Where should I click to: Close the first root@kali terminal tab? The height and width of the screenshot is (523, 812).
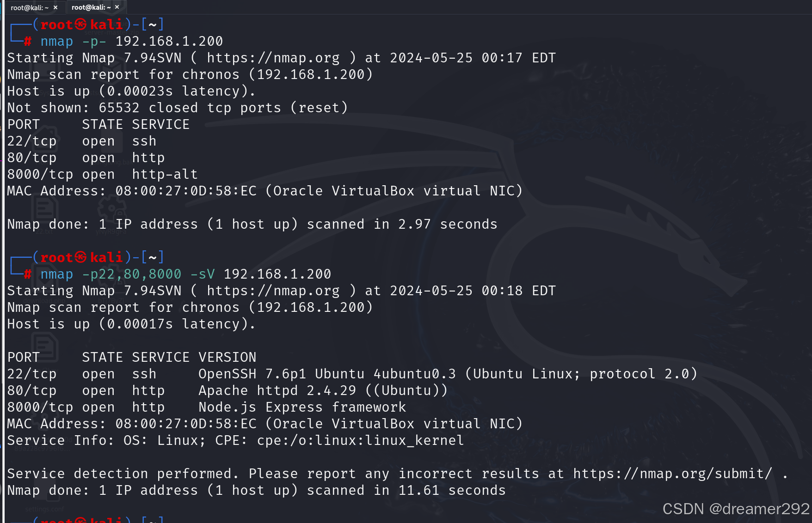click(x=55, y=7)
